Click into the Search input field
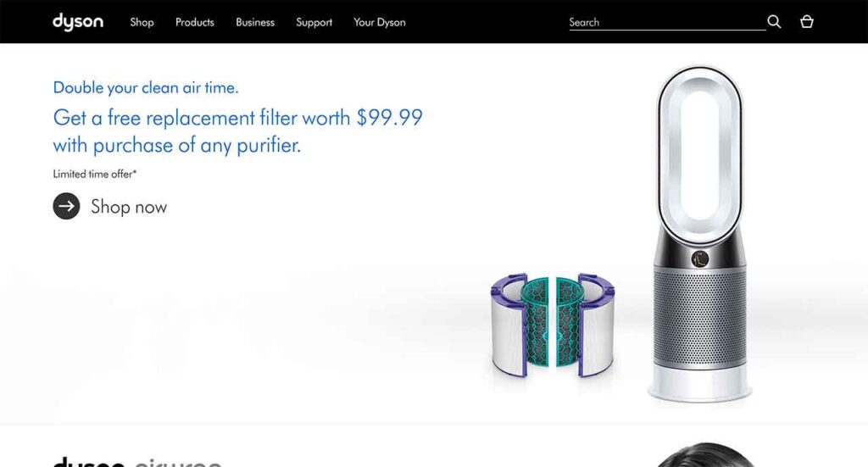This screenshot has width=868, height=467. (667, 22)
